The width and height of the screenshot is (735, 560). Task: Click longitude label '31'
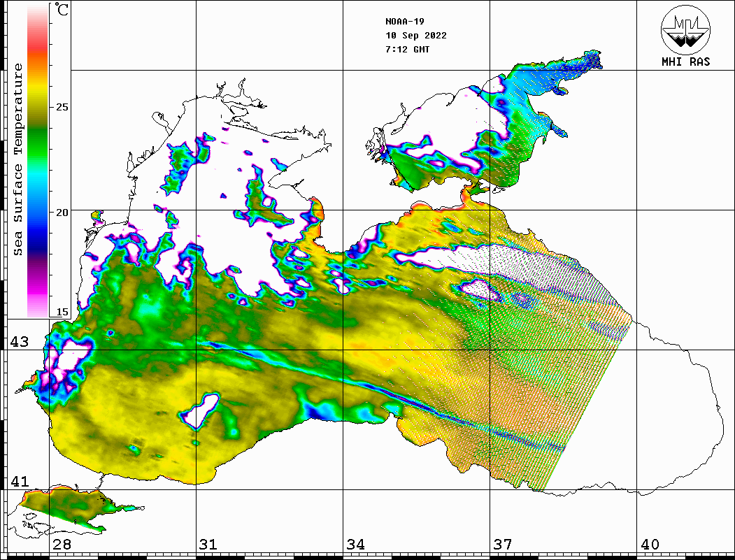208,544
